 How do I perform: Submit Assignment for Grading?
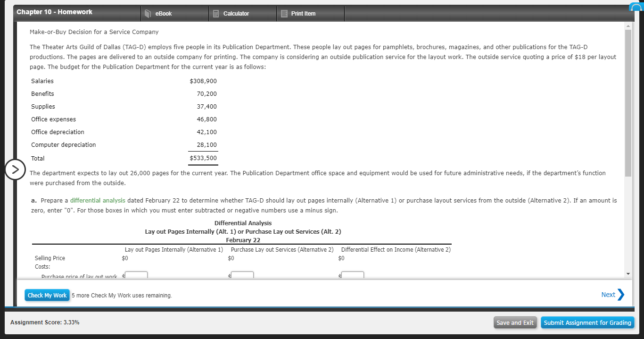tap(587, 323)
